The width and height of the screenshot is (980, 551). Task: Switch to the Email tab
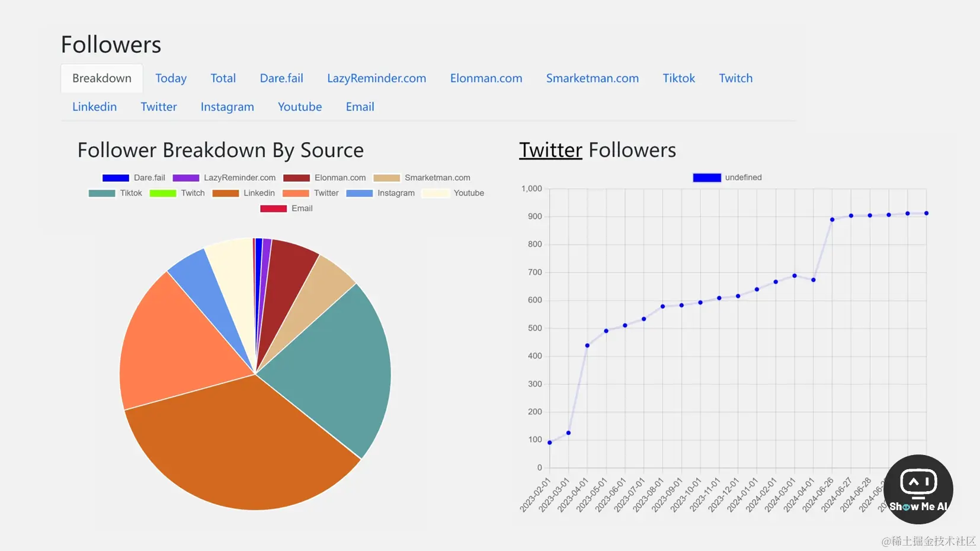pyautogui.click(x=360, y=107)
